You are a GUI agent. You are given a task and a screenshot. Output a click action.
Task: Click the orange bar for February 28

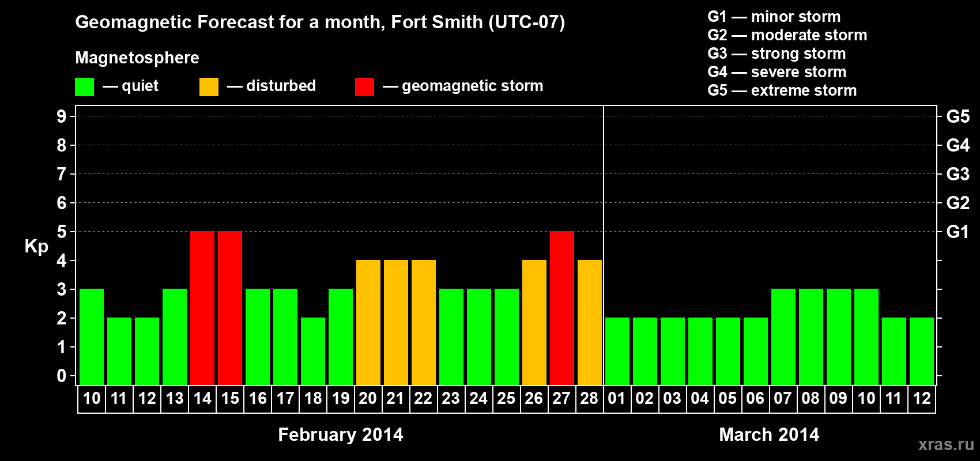590,322
